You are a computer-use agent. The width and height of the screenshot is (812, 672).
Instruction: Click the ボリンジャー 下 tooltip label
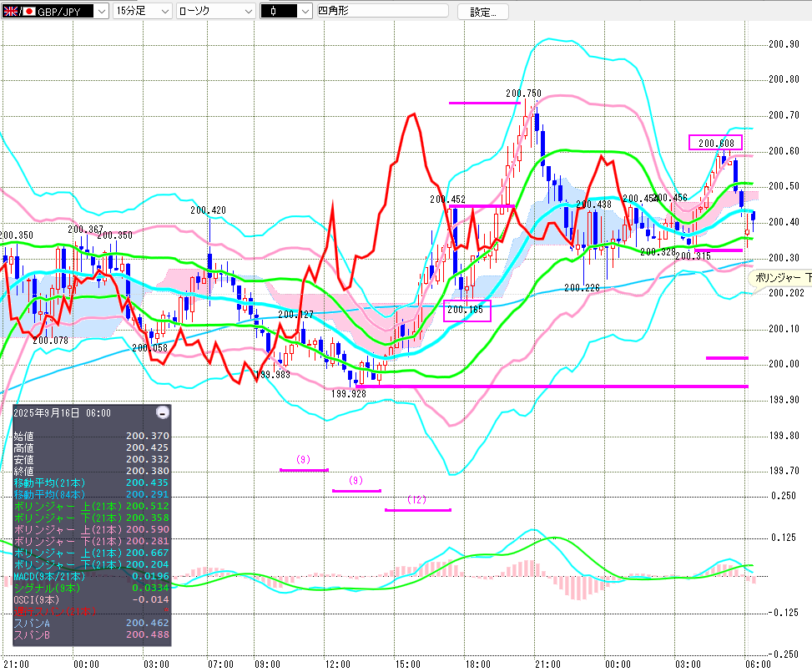[x=783, y=278]
